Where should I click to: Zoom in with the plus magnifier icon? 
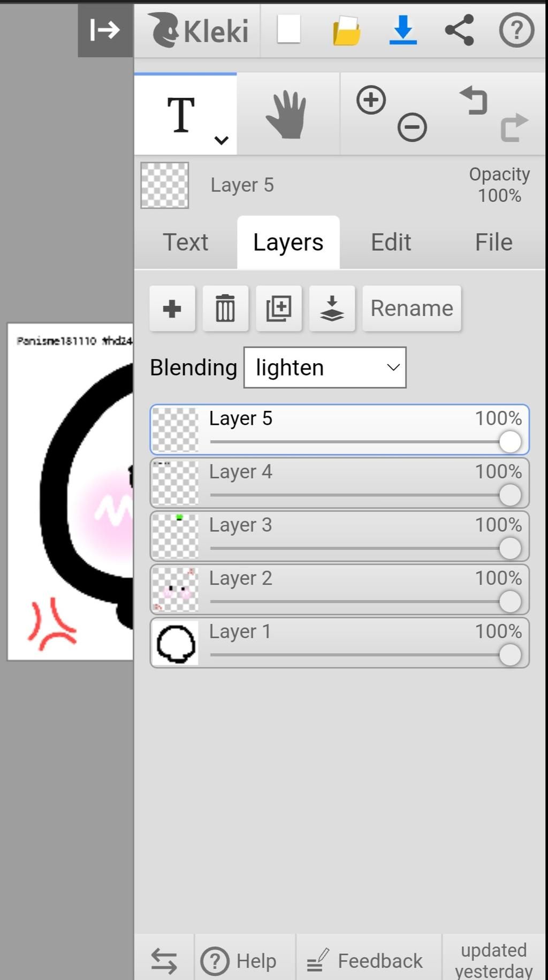pos(371,100)
